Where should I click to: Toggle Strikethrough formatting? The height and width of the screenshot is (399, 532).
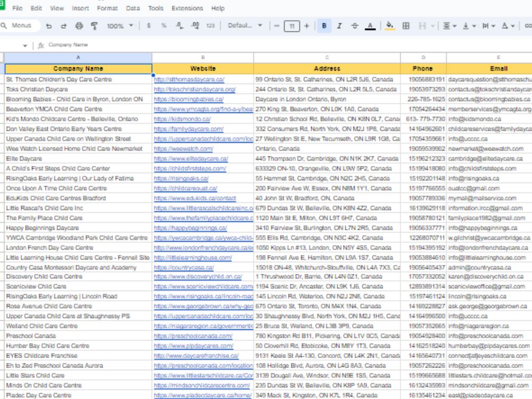[354, 26]
